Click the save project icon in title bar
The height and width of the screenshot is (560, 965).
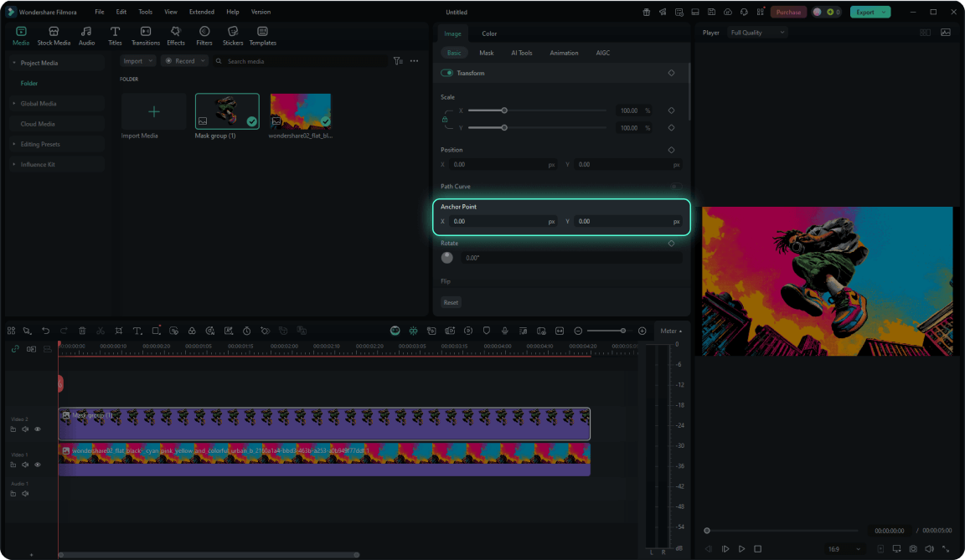point(711,12)
